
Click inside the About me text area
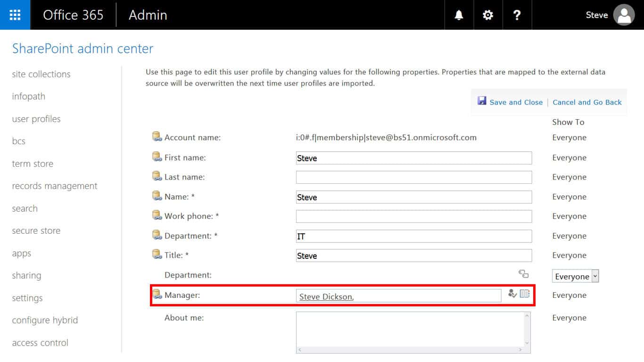coord(410,330)
